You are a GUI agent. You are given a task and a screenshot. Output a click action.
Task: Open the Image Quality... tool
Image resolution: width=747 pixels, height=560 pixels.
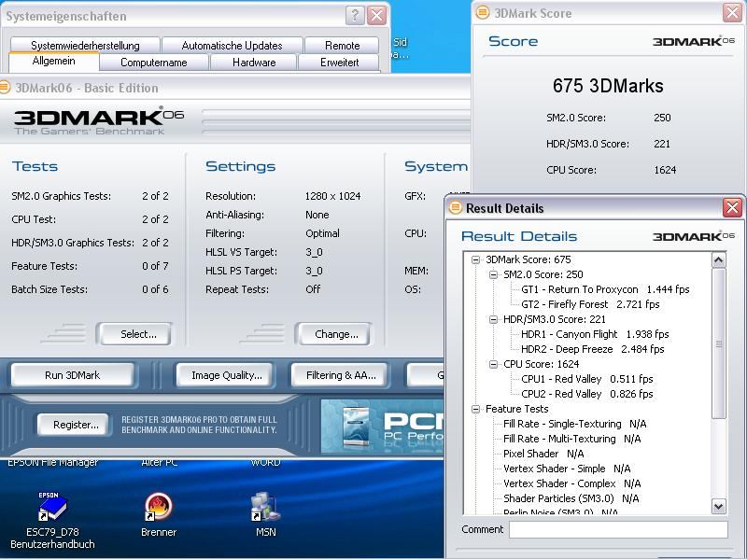(226, 375)
